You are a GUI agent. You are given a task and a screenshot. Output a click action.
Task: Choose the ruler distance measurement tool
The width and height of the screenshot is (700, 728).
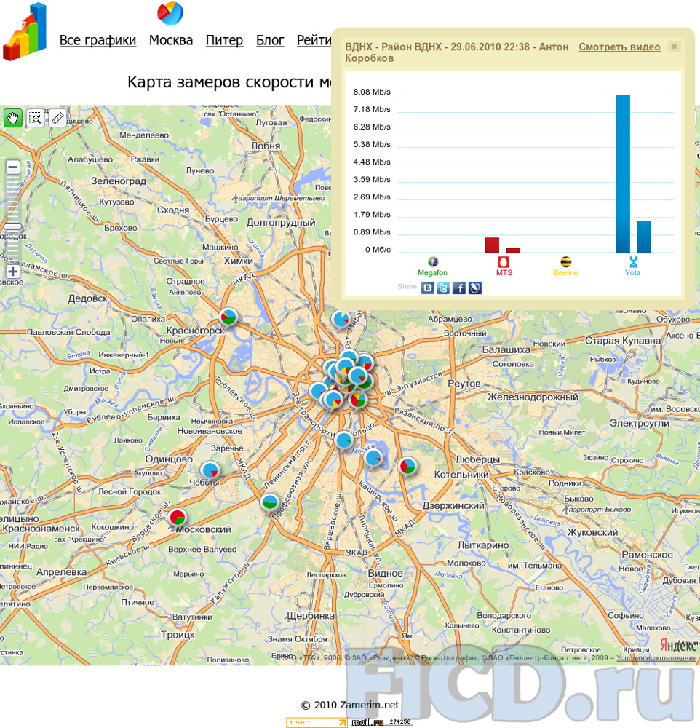pyautogui.click(x=57, y=118)
